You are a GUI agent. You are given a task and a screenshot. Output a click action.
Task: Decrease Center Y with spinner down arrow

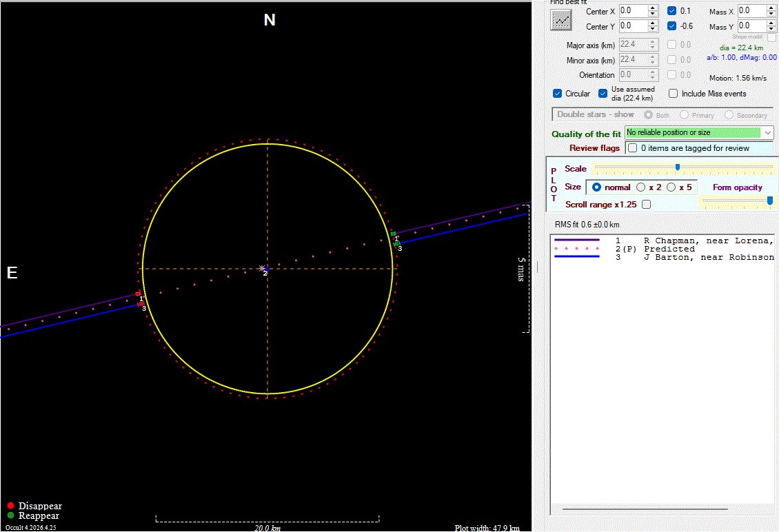click(x=653, y=29)
